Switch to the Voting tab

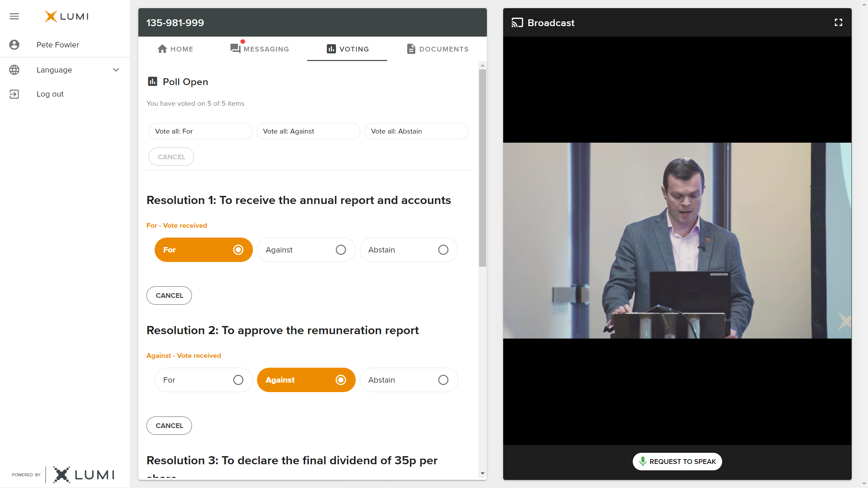click(x=347, y=49)
